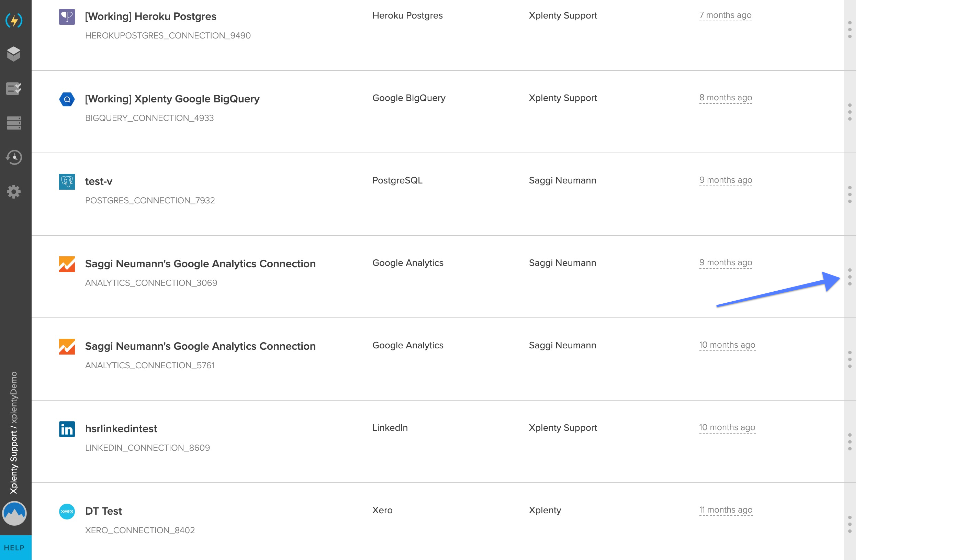The width and height of the screenshot is (966, 560).
Task: Open three-dot menu for Xplenty Google BigQuery
Action: 850,112
